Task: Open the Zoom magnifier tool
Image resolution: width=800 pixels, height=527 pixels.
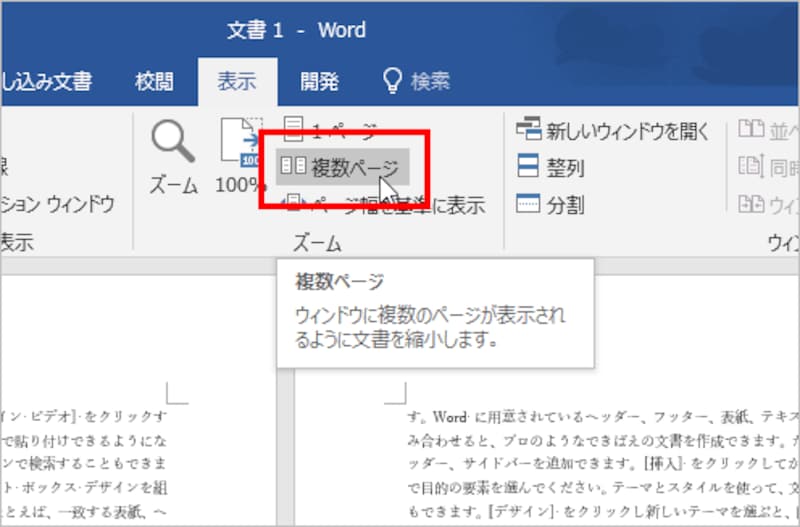Action: click(173, 157)
